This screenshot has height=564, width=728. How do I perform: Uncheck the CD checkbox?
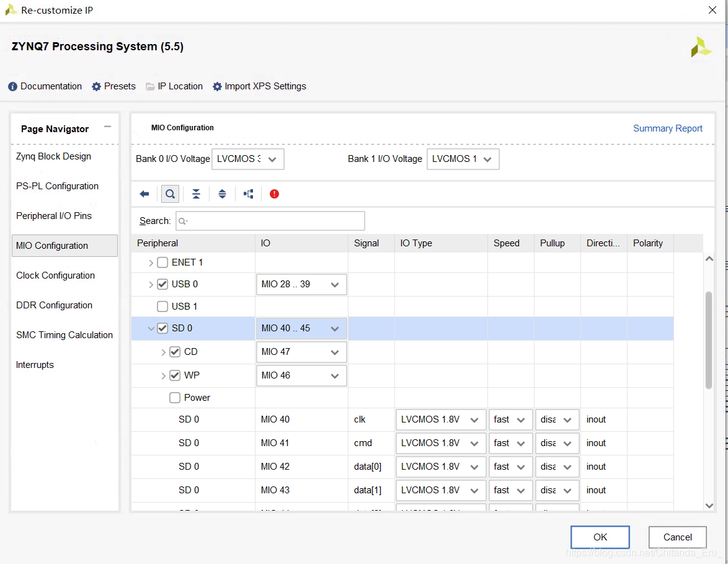[x=175, y=352]
